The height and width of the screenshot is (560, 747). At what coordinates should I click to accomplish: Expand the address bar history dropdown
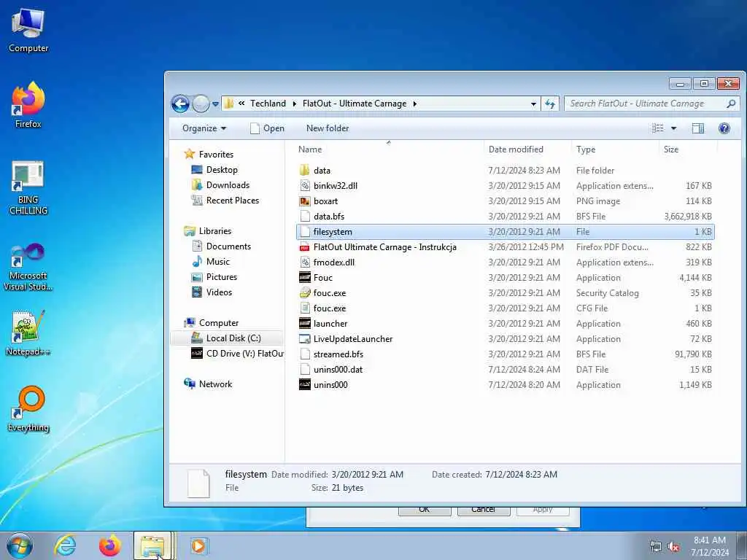pyautogui.click(x=533, y=104)
